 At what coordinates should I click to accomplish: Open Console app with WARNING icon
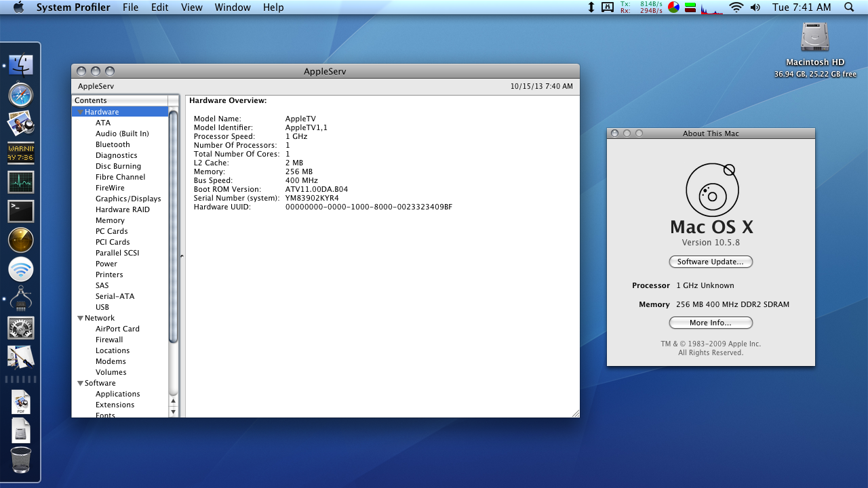click(20, 153)
